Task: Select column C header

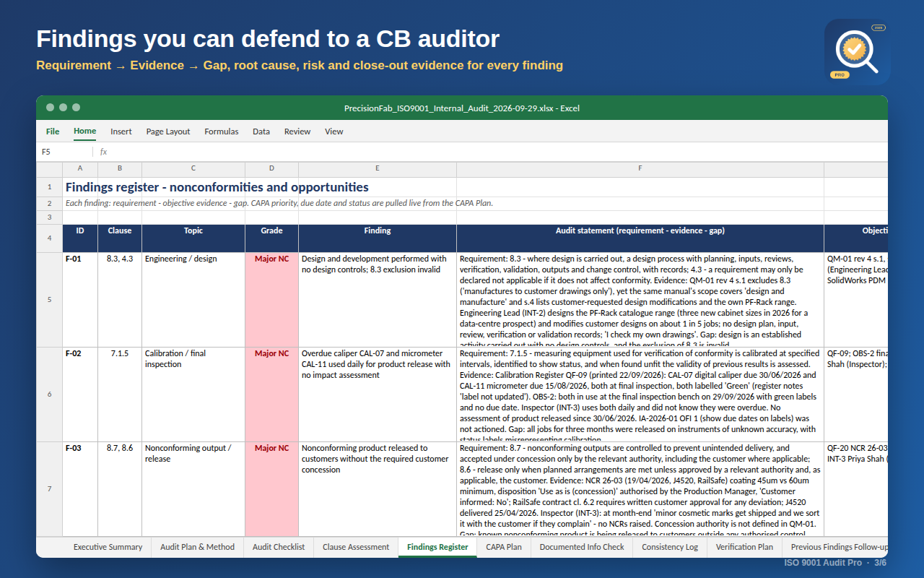Action: (193, 168)
